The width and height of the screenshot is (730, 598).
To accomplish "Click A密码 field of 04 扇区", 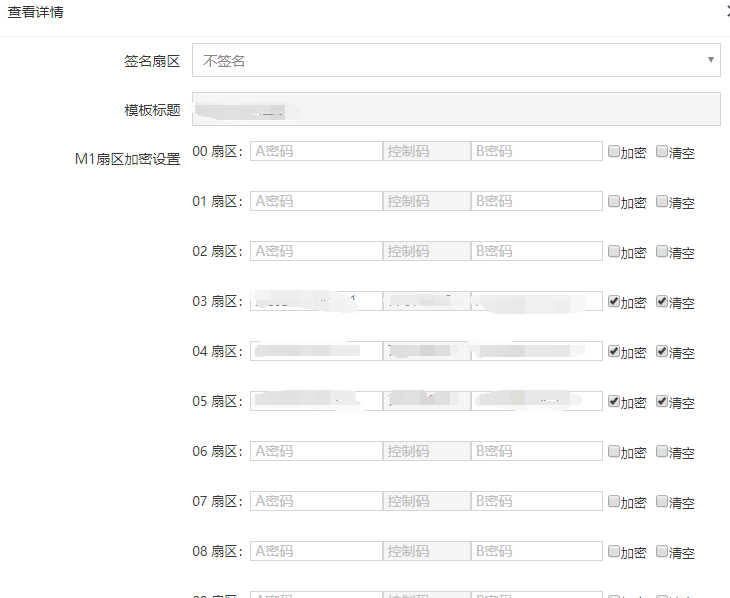I will point(315,351).
